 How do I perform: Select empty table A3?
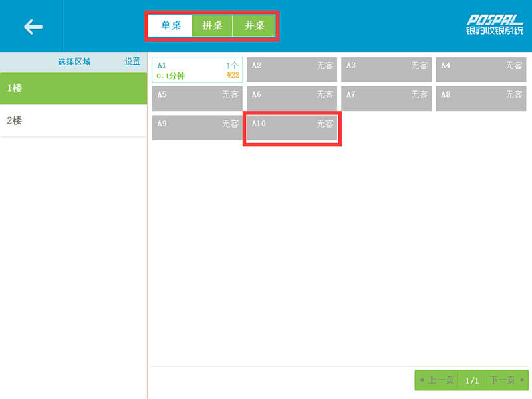(387, 70)
